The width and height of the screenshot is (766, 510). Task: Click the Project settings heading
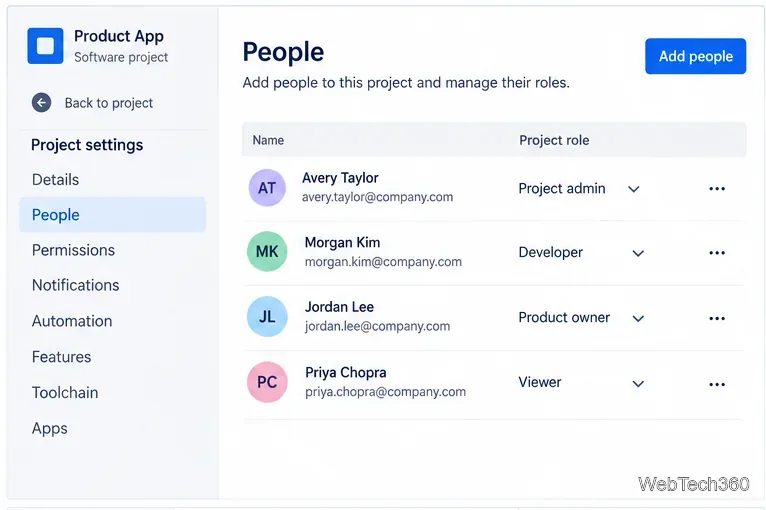pos(87,145)
